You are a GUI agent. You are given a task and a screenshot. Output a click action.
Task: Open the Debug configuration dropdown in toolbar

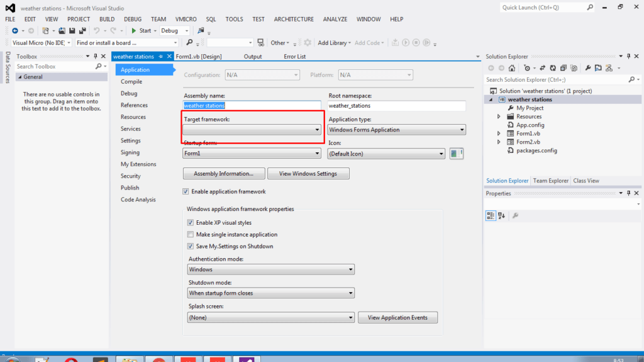175,31
